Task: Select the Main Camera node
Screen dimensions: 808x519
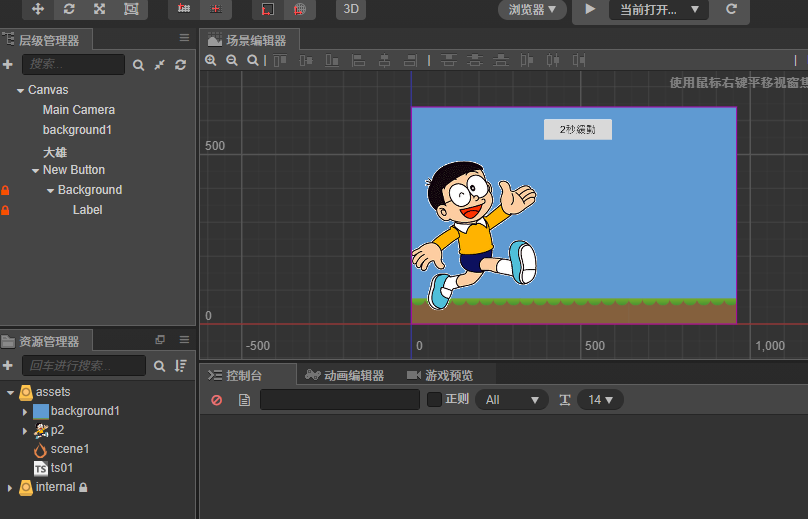Action: pos(78,110)
